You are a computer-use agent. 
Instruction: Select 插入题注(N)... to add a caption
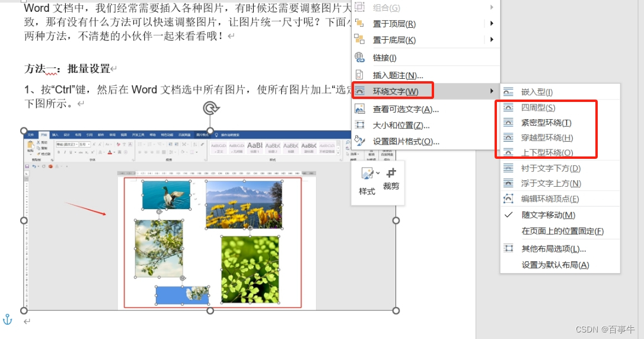click(426, 75)
